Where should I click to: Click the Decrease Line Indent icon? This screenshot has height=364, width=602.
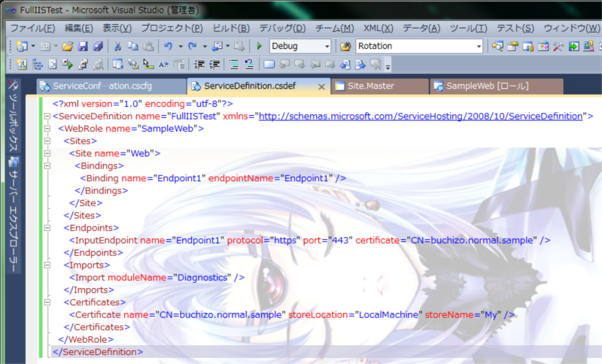pyautogui.click(x=199, y=65)
